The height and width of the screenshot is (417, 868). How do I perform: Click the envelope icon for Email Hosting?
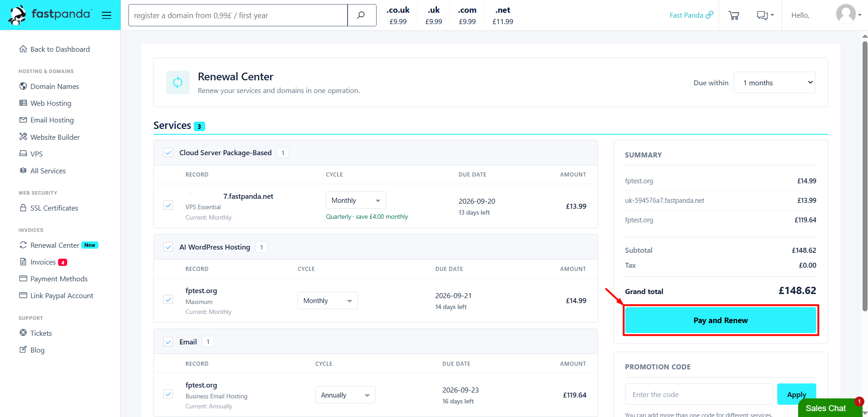click(23, 120)
